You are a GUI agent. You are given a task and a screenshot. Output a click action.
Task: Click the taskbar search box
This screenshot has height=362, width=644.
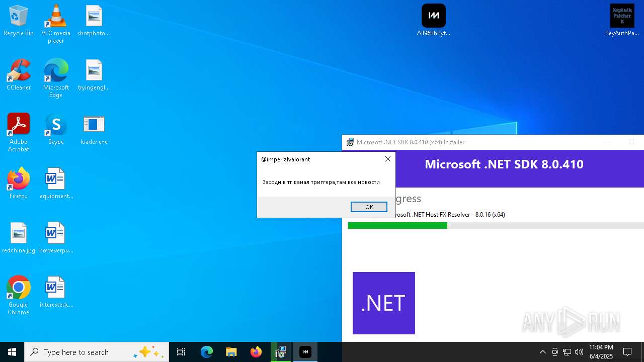click(x=97, y=352)
